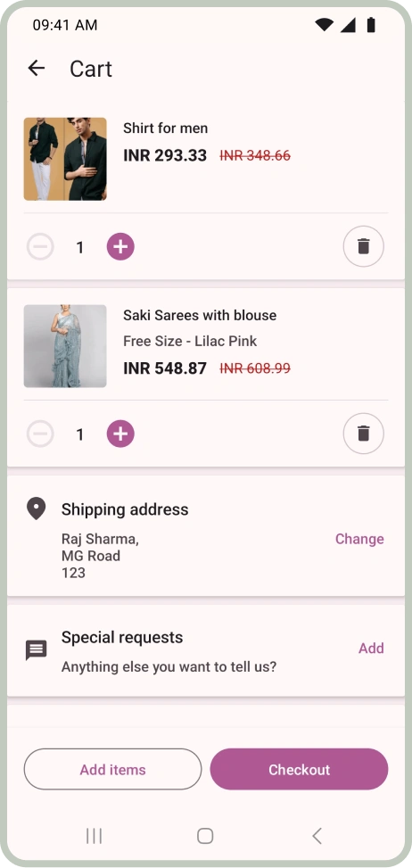
Task: Open recent apps from Android navigation bar
Action: (x=94, y=836)
